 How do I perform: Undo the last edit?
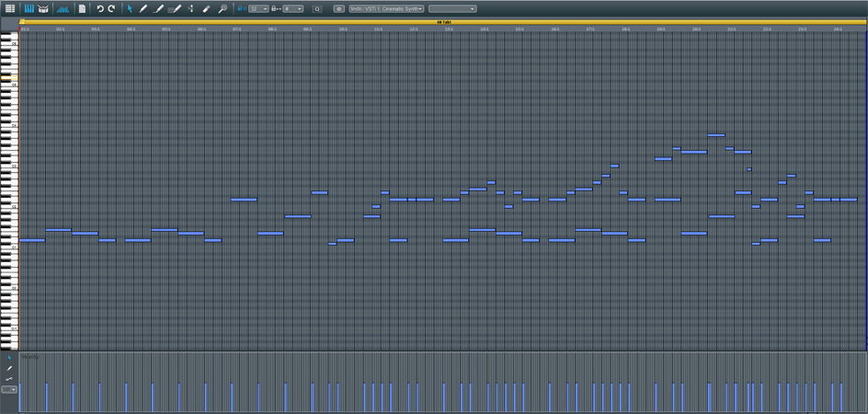[x=99, y=9]
